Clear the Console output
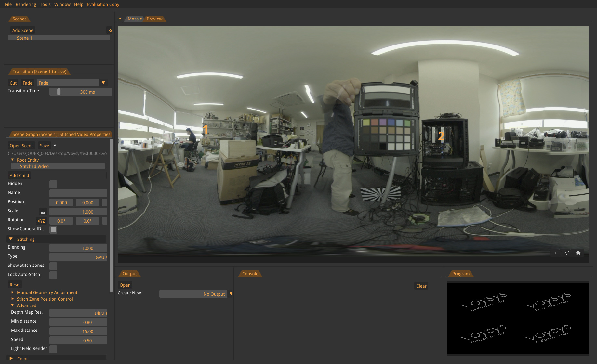This screenshot has height=364, width=597. click(421, 286)
